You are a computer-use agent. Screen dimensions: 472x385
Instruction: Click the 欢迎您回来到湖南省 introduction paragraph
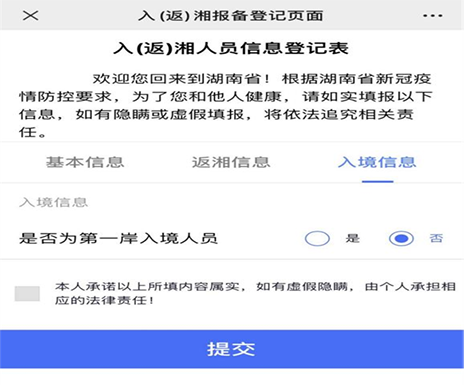(x=226, y=105)
